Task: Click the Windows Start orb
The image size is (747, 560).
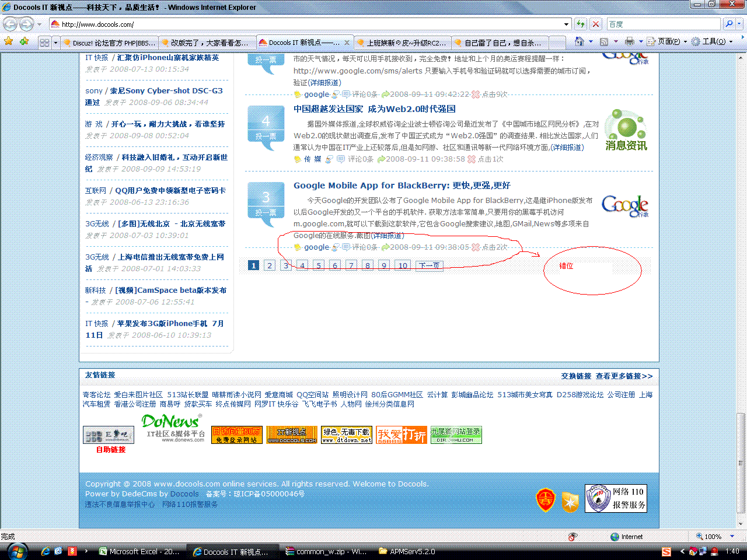Action: 17,551
